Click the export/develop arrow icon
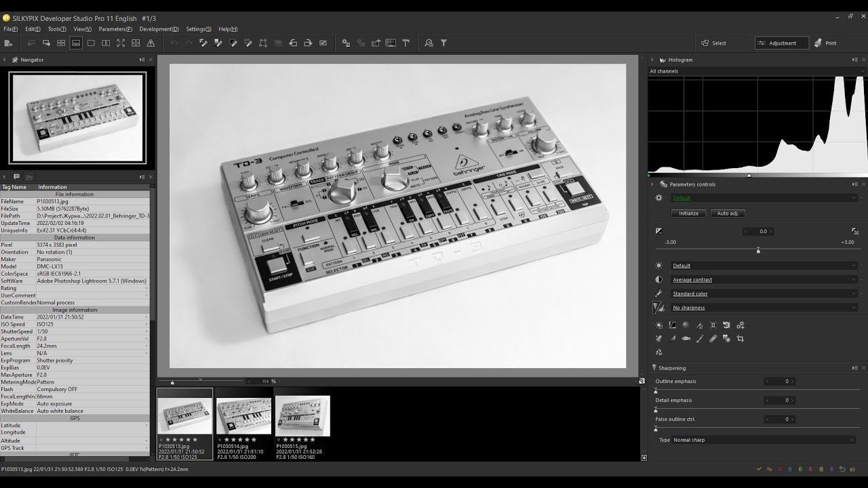868x488 pixels. click(376, 43)
